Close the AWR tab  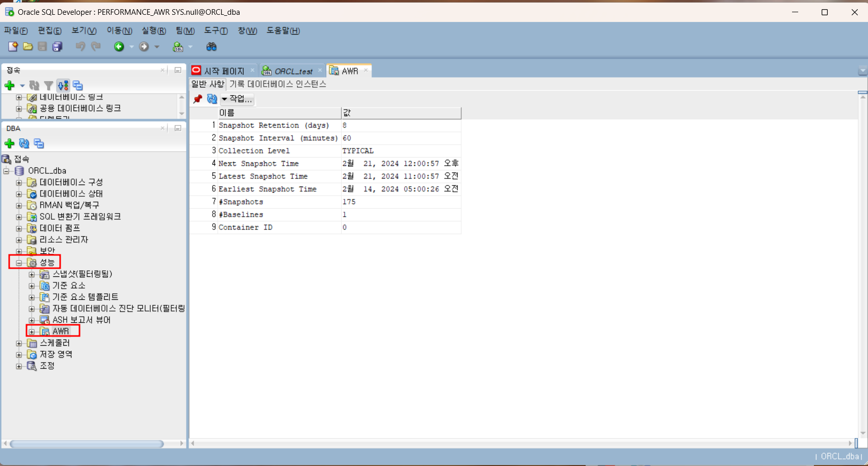click(x=366, y=70)
